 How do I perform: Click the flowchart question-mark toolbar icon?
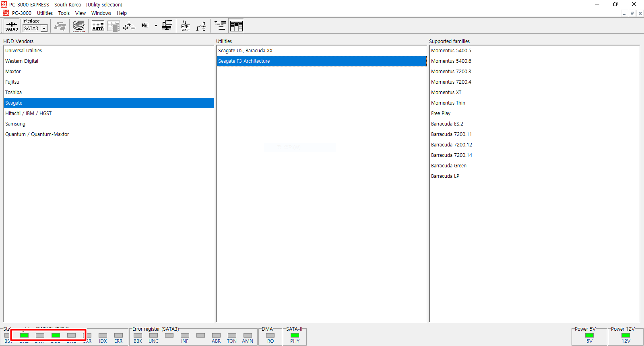(x=129, y=26)
